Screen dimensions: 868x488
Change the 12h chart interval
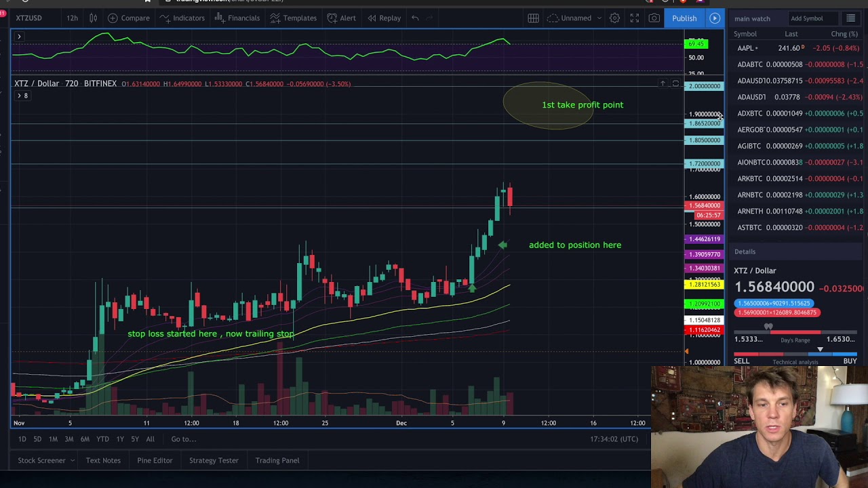[72, 18]
